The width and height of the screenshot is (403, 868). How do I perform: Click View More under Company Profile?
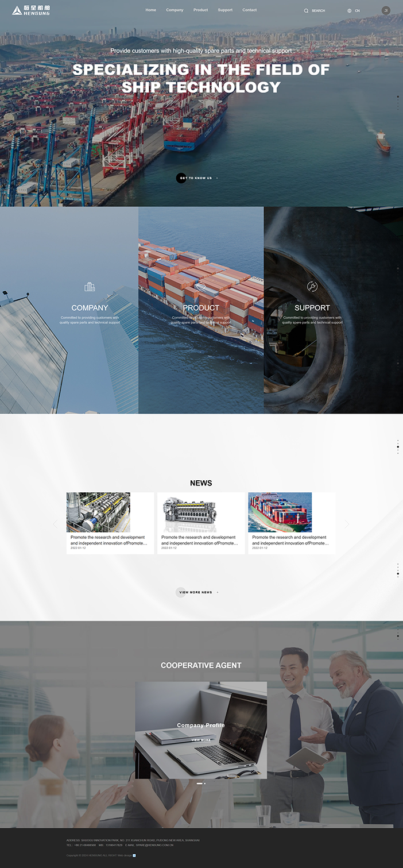201,740
